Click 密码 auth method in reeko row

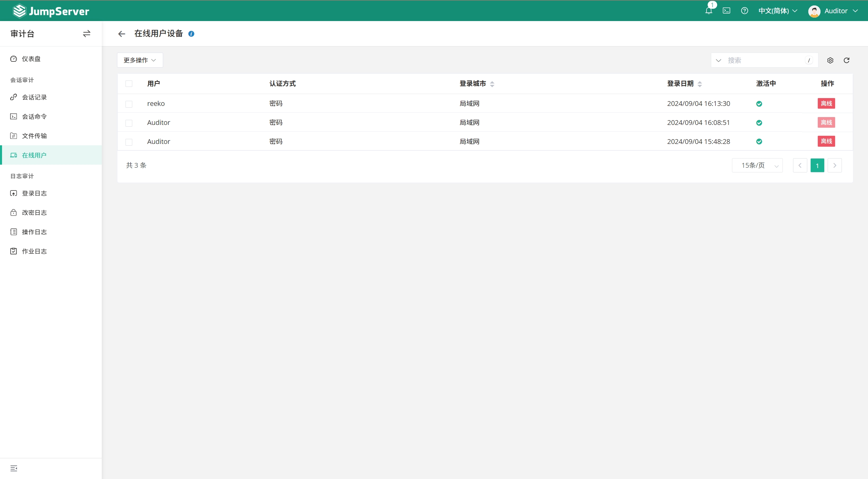pyautogui.click(x=276, y=104)
